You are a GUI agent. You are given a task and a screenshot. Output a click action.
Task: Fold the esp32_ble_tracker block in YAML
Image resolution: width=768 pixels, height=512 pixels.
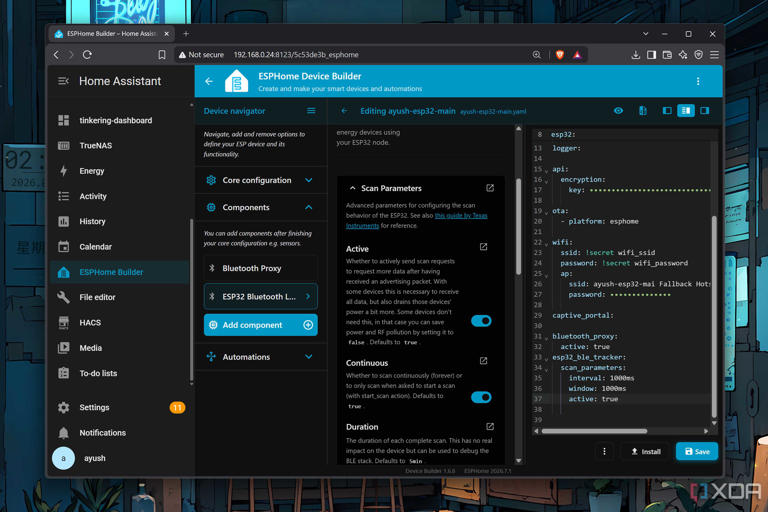547,359
